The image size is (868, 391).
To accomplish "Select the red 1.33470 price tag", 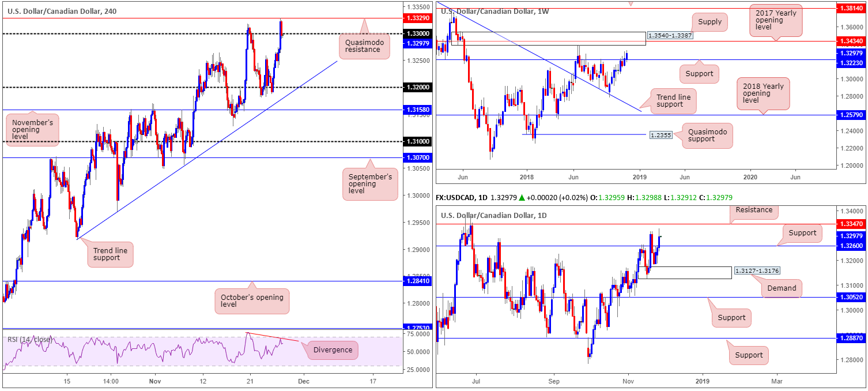I will pos(851,224).
